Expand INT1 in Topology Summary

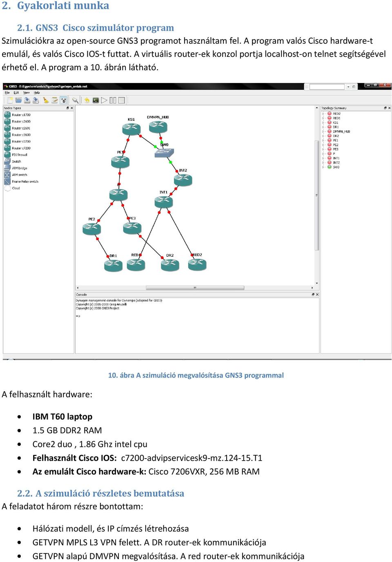coord(323,158)
